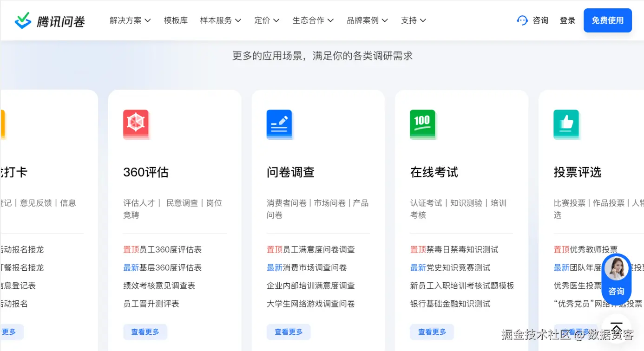Click the green 在线考试 100 icon
644x351 pixels.
(423, 124)
